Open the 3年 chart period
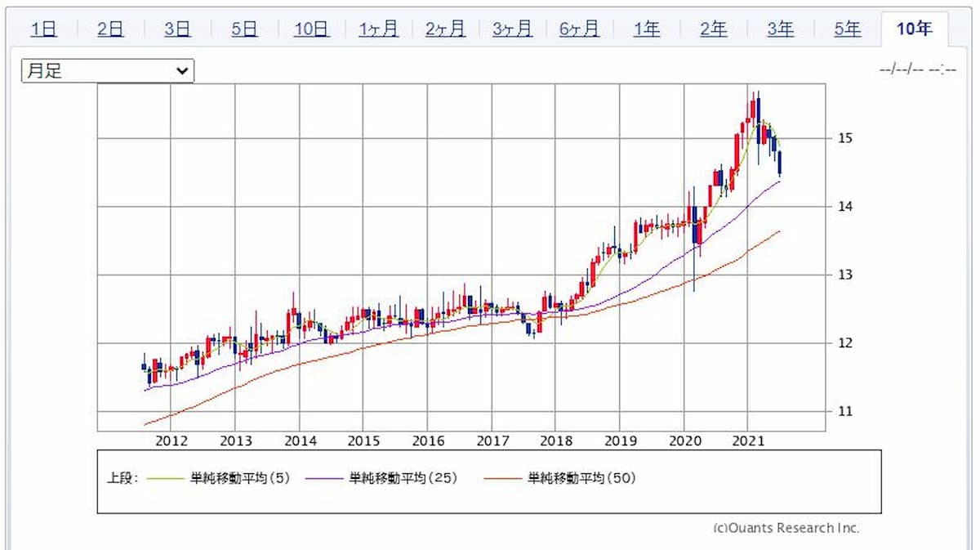This screenshot has width=980, height=550. click(x=780, y=29)
